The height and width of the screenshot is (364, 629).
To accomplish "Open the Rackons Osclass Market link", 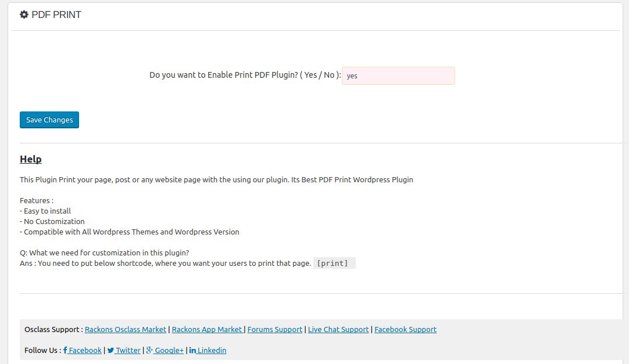I will (125, 330).
